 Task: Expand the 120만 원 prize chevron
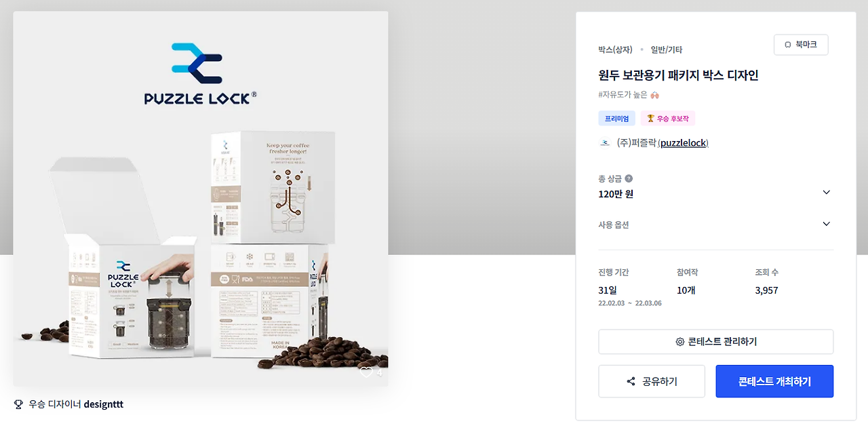point(826,193)
